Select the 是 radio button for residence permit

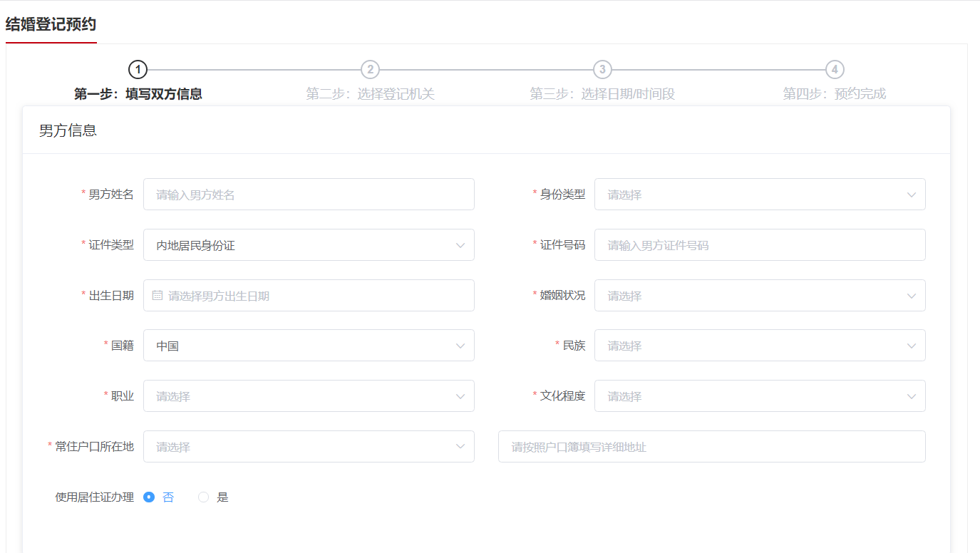204,497
